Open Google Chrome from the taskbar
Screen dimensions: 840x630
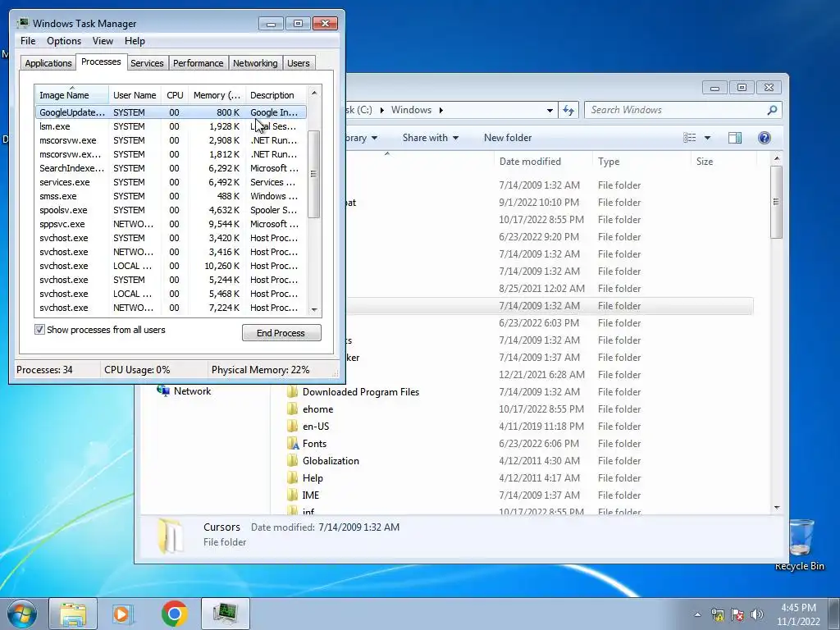point(174,614)
